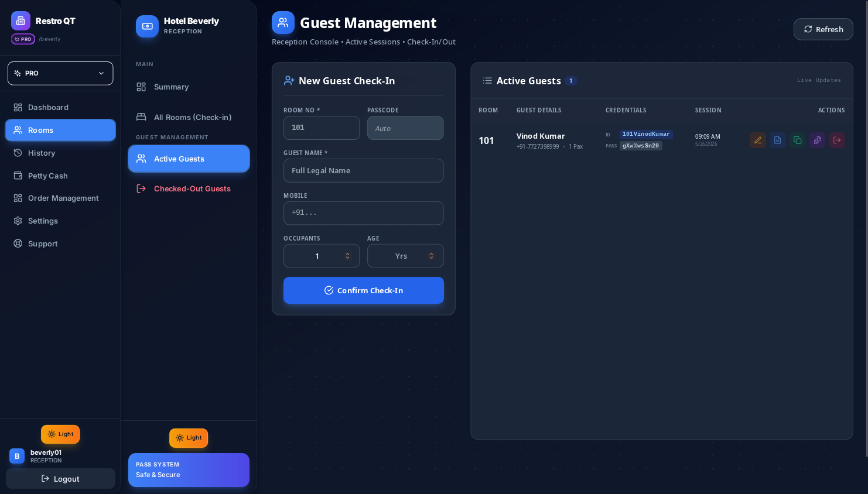Viewport: 868px width, 494px height.
Task: Click the Live Updates label
Action: [x=819, y=80]
